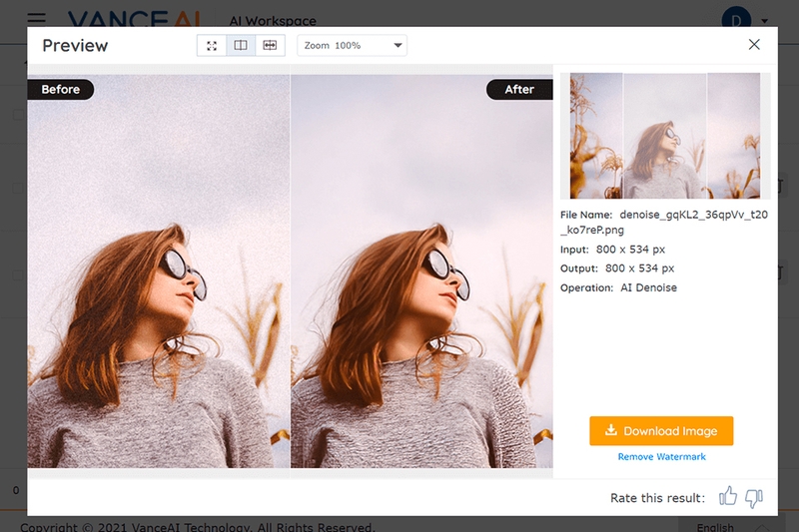
Task: Switch to fullscreen preview mode
Action: 212,46
